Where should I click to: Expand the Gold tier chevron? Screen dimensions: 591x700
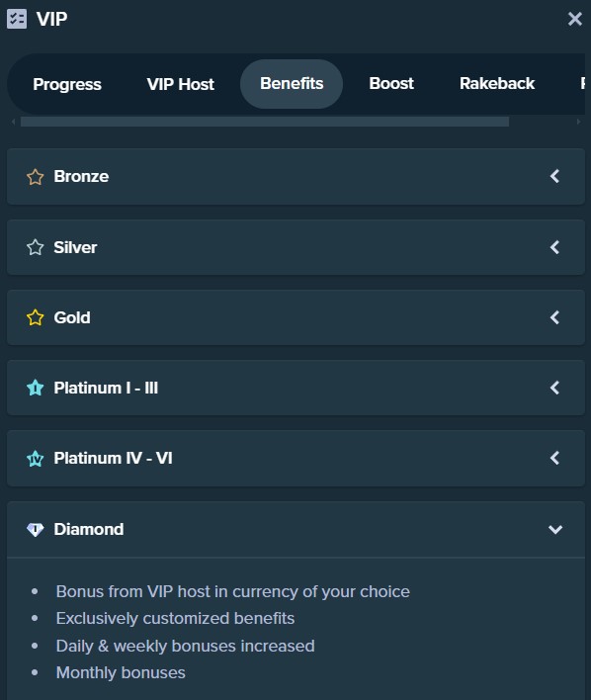[x=554, y=317]
